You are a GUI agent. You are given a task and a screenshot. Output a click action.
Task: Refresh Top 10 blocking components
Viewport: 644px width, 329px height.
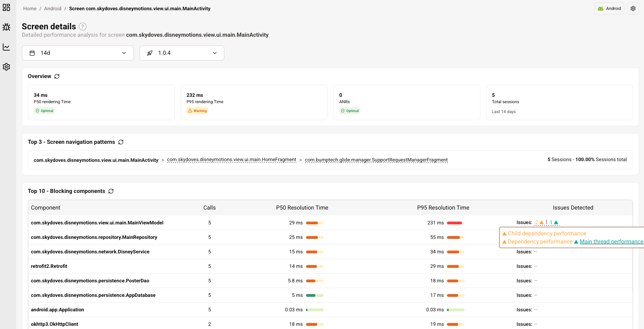coord(111,191)
